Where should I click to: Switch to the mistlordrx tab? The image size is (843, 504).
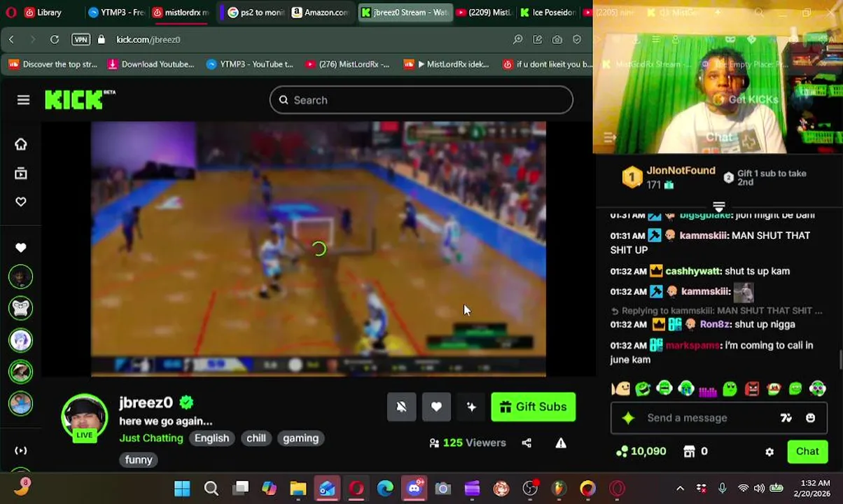click(181, 12)
